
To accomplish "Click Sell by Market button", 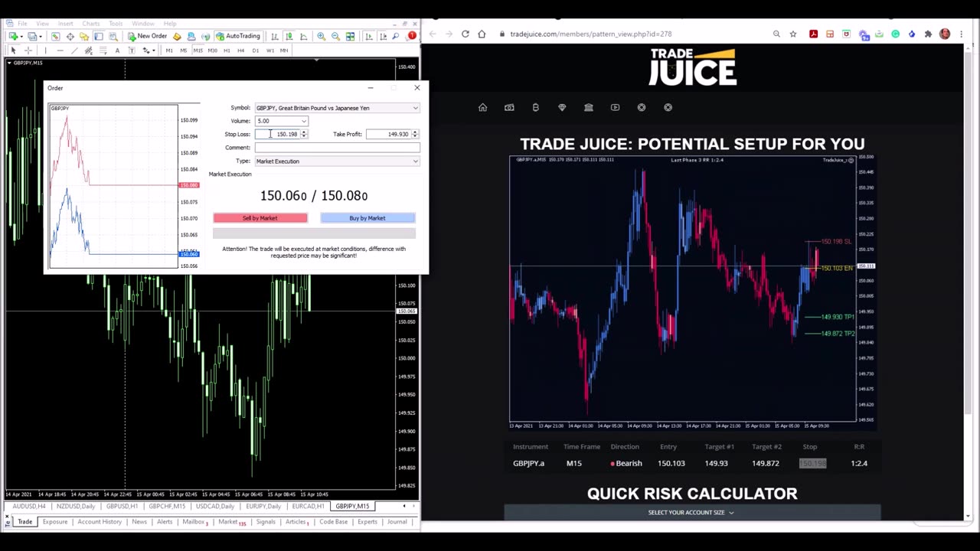I will (260, 218).
